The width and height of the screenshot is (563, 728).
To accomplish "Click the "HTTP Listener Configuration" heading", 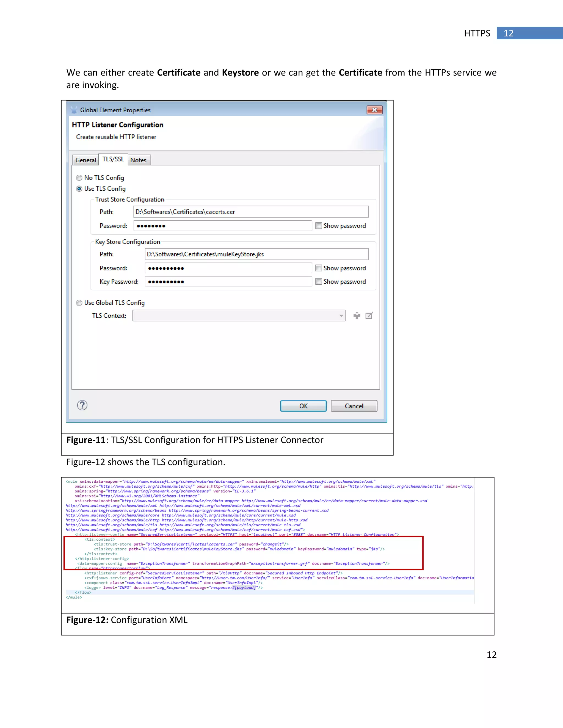I will point(117,125).
